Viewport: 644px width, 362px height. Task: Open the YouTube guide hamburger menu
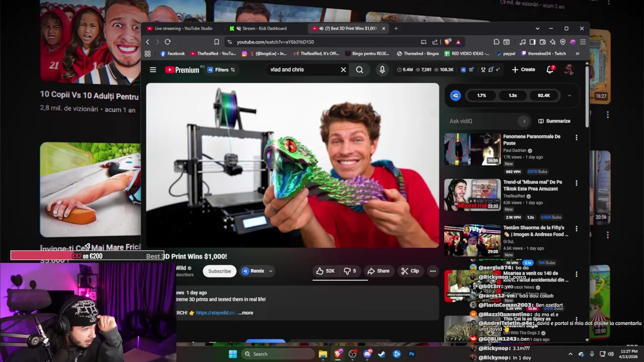(153, 70)
